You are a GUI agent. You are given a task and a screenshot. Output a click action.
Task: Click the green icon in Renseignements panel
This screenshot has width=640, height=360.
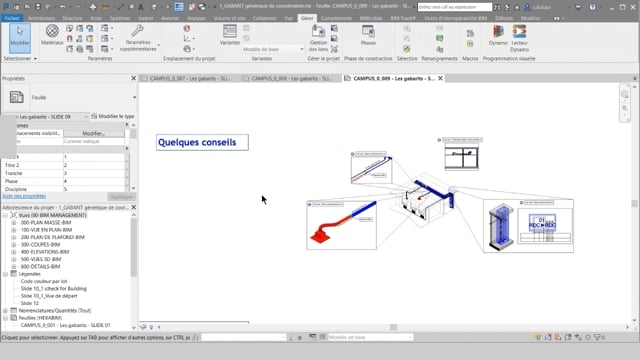click(x=439, y=38)
